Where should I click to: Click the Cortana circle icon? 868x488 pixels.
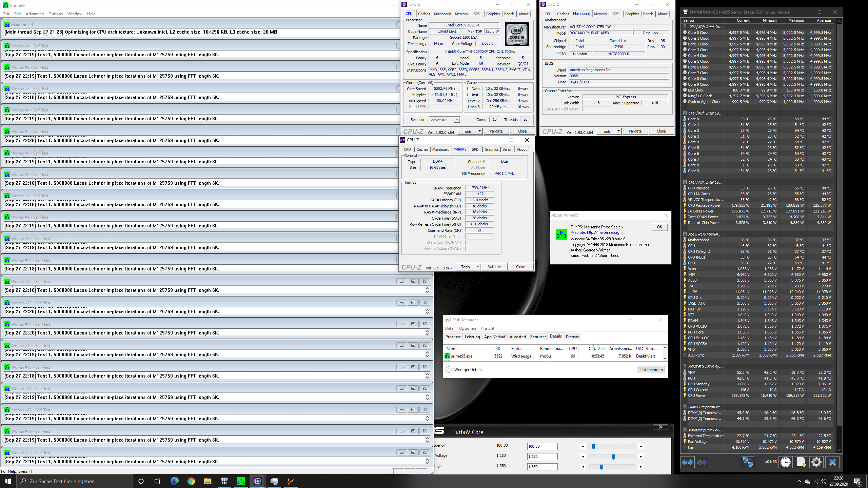click(141, 481)
